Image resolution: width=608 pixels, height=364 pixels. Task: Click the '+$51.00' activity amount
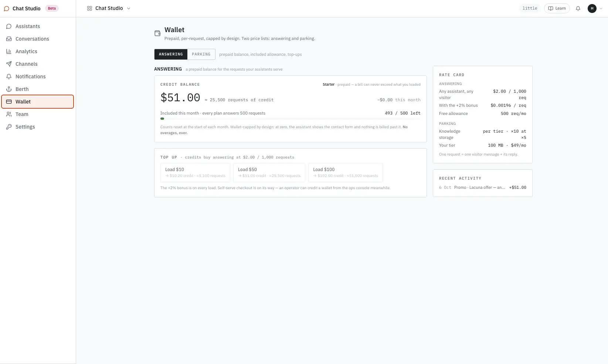(517, 187)
